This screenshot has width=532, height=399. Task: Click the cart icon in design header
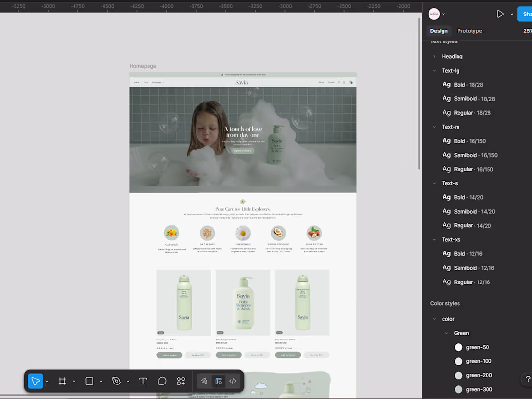coord(351,82)
